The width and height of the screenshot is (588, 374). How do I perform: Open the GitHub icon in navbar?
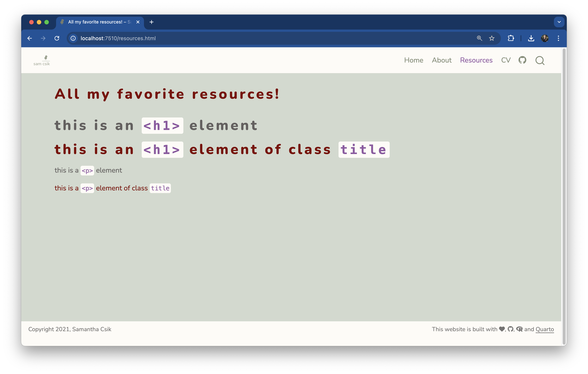[522, 60]
